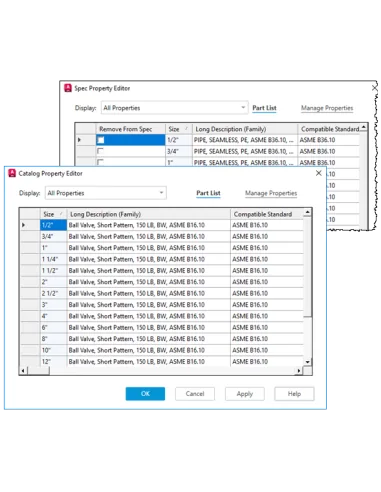Click the horizontal scrollbar thumb in the catalog table
The image size is (381, 492).
tap(38, 370)
